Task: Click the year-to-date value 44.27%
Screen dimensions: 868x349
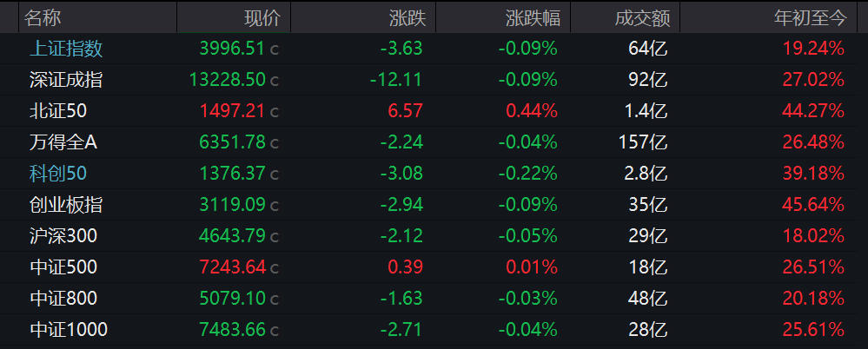Action: 813,111
